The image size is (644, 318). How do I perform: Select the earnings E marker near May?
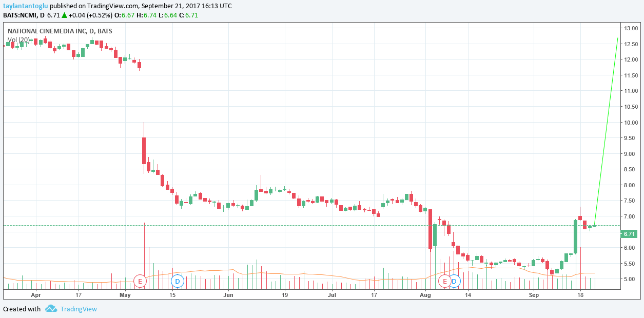[x=140, y=281]
